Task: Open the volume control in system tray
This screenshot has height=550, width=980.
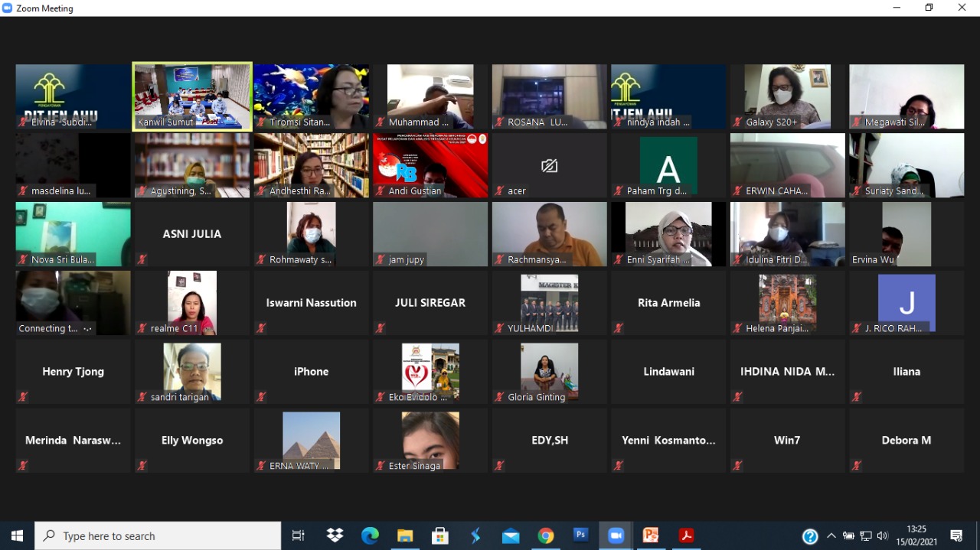Action: [883, 536]
